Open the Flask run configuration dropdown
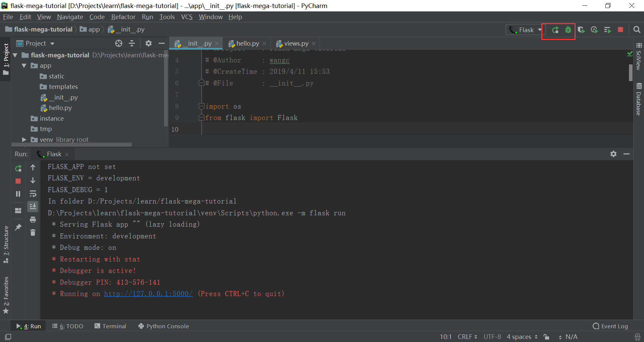The image size is (644, 342). (539, 30)
